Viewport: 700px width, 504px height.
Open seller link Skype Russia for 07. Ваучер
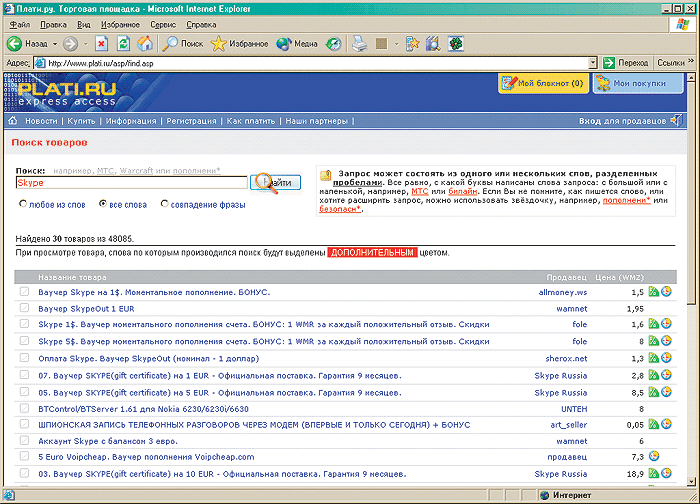[561, 375]
